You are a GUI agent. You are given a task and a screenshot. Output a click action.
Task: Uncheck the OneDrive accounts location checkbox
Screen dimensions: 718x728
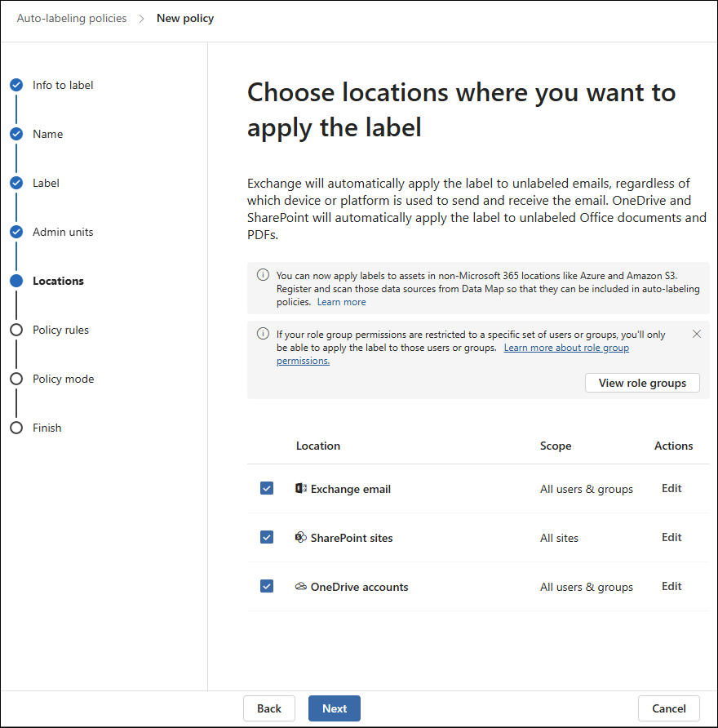click(x=267, y=586)
